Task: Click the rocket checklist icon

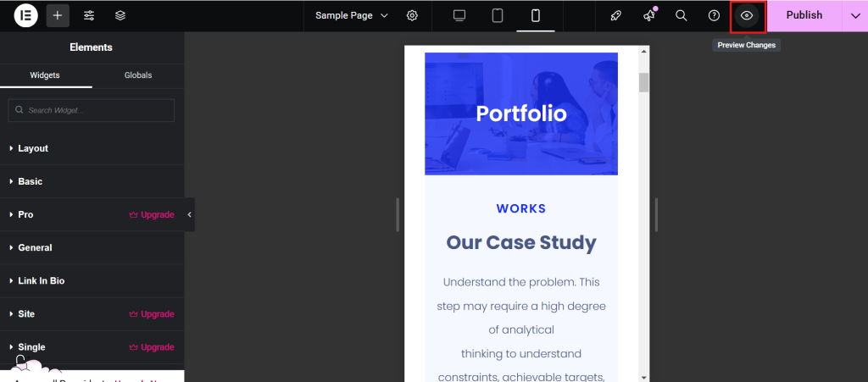Action: coord(617,15)
